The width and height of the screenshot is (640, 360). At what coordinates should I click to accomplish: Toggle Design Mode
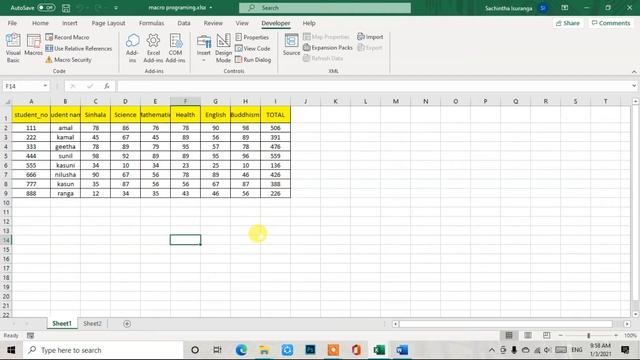coord(223,48)
